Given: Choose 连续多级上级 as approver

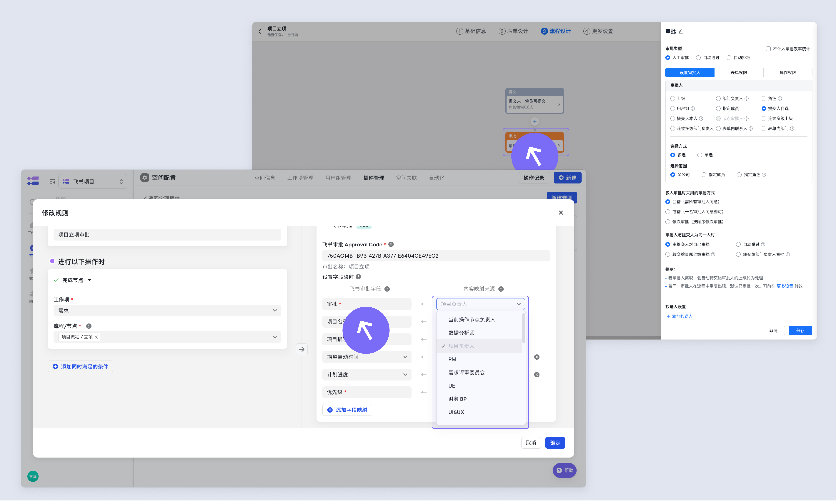Looking at the screenshot, I should 764,119.
